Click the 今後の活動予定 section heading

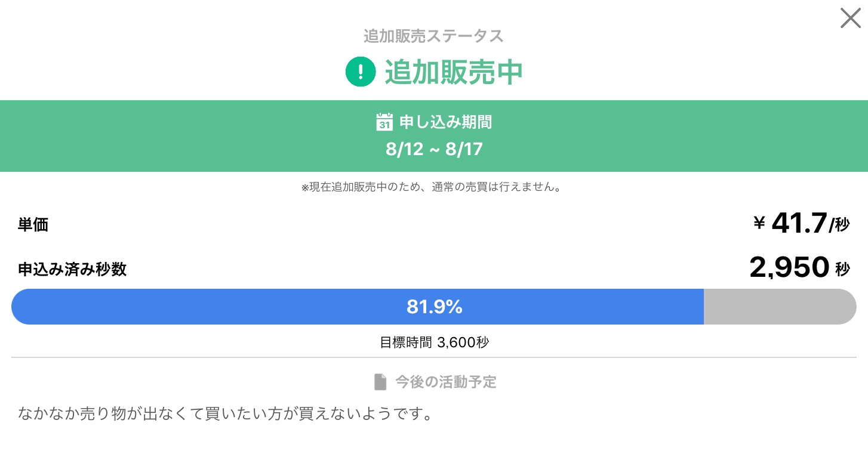coord(446,382)
